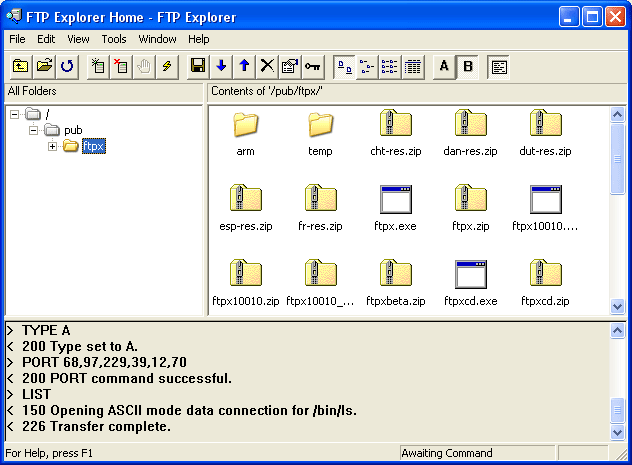
Task: Click the Refresh toolbar icon
Action: coord(67,66)
